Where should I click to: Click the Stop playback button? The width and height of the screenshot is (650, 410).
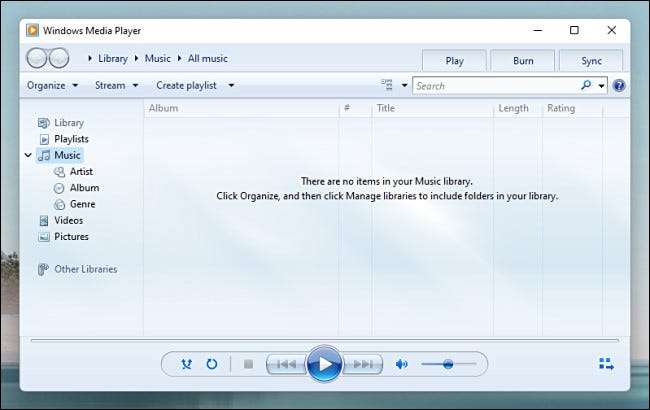click(248, 364)
